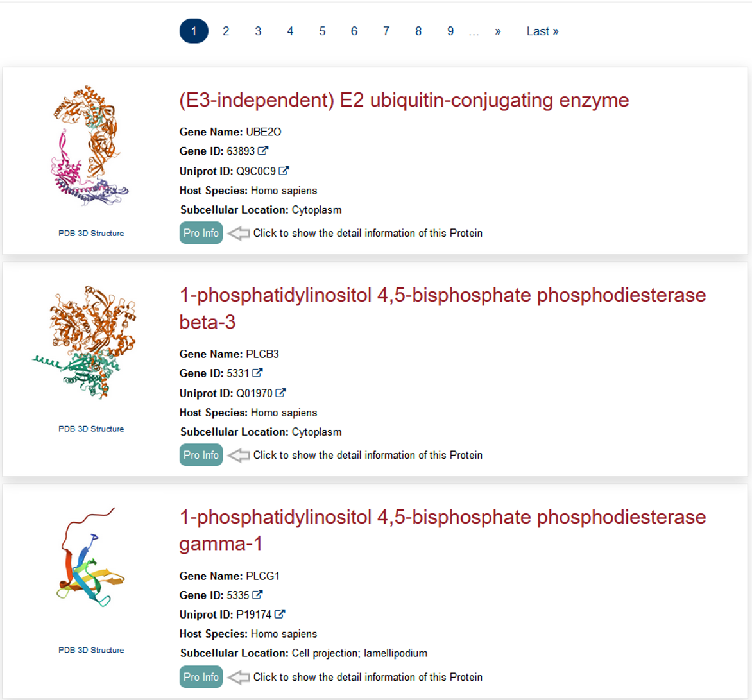This screenshot has width=752, height=700.
Task: Show Pro Info for UBE2O protein
Action: coord(201,233)
